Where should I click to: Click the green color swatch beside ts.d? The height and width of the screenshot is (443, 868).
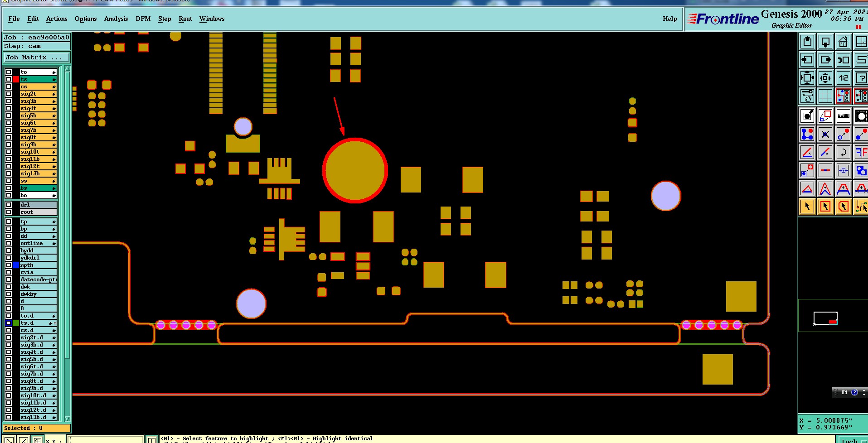(16, 323)
